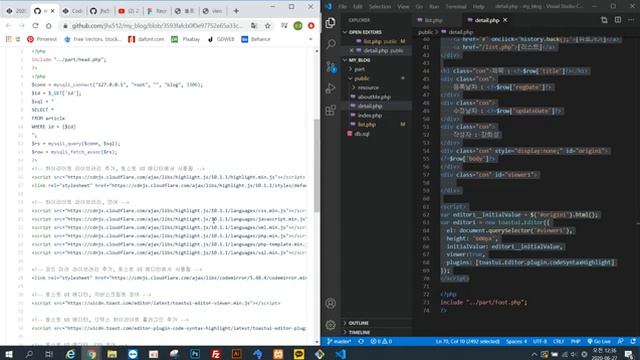Screen dimensions: 640x360
Task: Expand the part folder
Action: tap(356, 69)
